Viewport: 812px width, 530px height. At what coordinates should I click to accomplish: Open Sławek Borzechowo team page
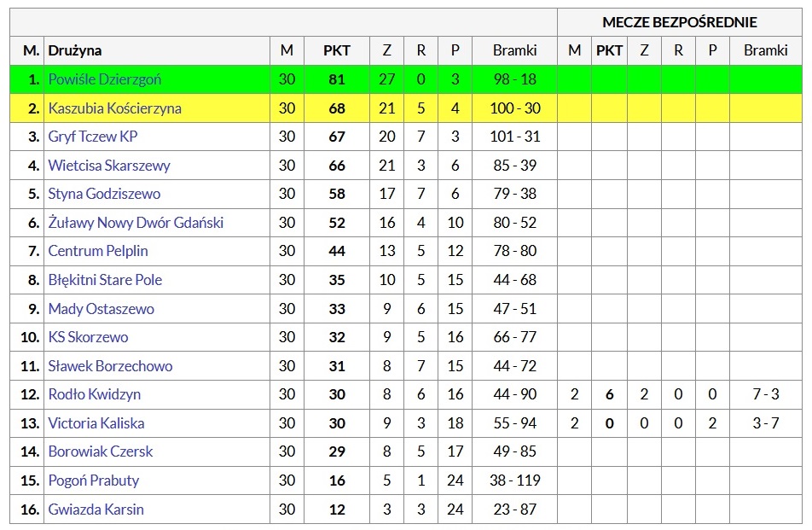110,366
